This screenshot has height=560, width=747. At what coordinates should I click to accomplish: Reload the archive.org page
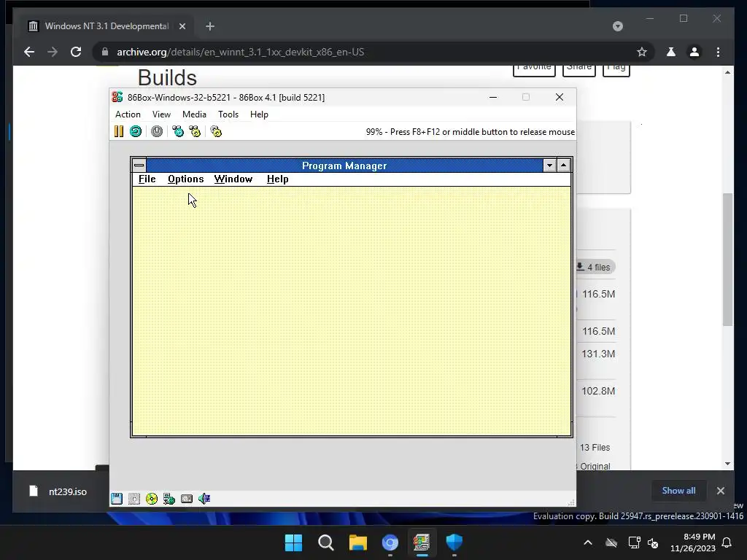tap(76, 52)
